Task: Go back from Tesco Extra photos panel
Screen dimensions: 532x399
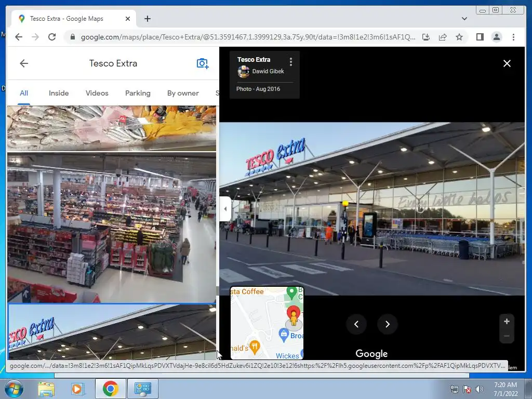Action: click(24, 63)
